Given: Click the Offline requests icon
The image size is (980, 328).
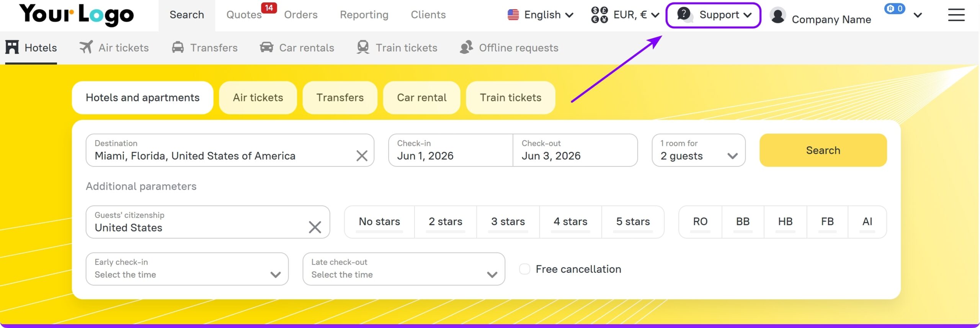Looking at the screenshot, I should 466,47.
